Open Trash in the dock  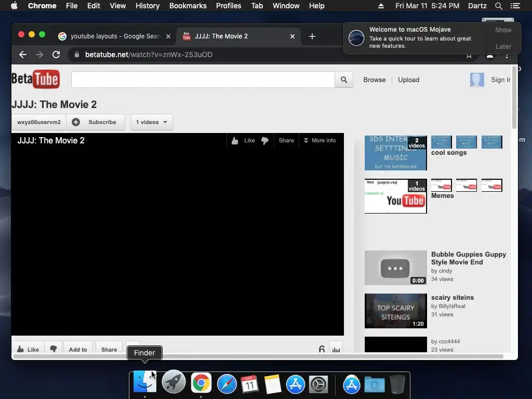coord(397,384)
